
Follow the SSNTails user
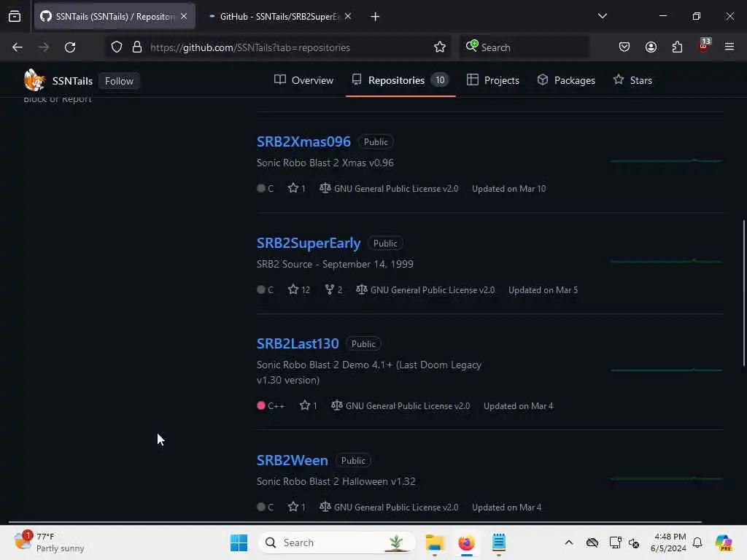pos(119,81)
